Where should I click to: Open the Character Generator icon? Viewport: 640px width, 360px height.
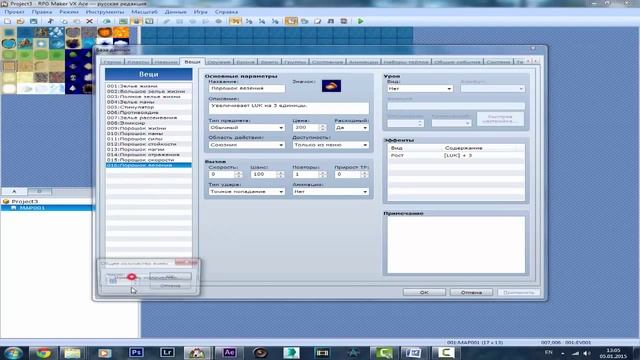click(344, 21)
